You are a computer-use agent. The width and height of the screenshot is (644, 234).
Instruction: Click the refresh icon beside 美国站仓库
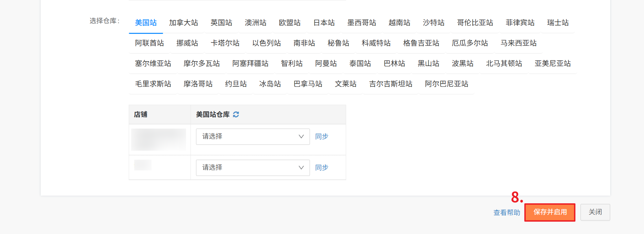(x=236, y=114)
